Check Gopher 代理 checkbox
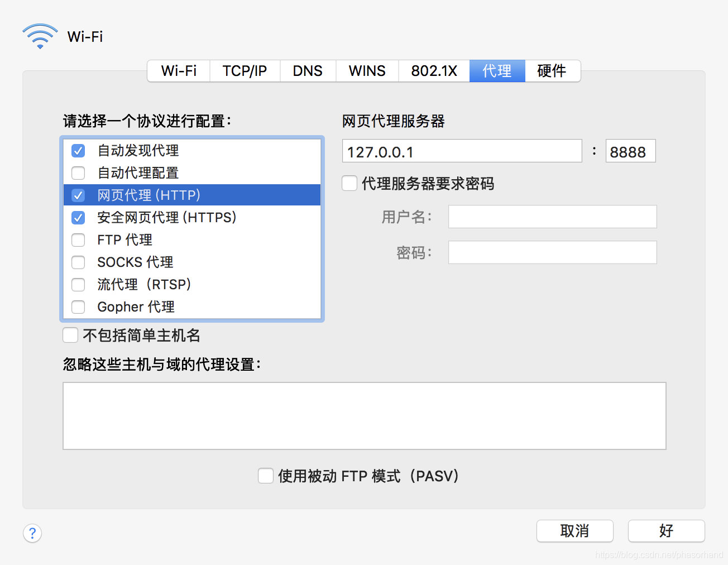 (78, 307)
